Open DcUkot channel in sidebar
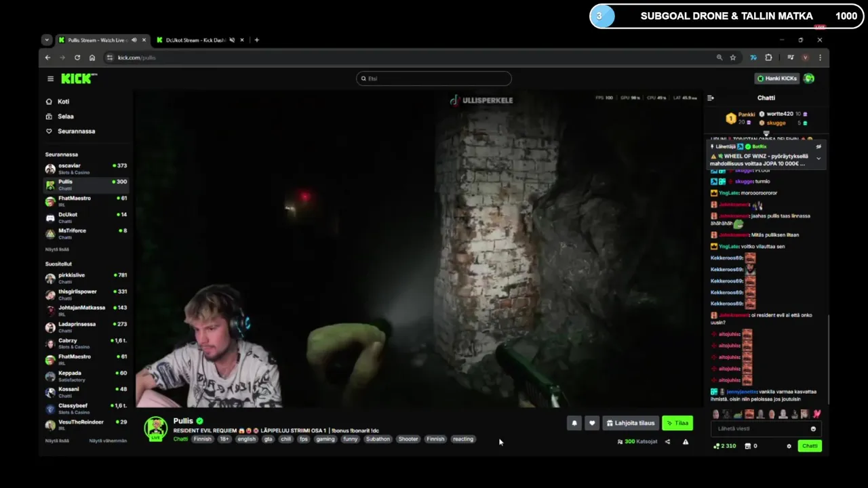The image size is (868, 488). tap(86, 217)
